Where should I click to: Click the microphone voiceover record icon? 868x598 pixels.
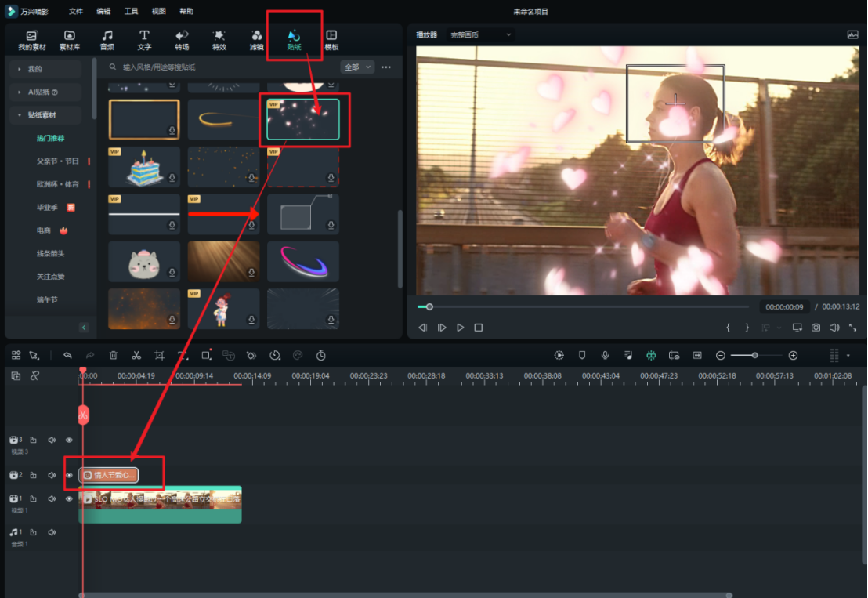pyautogui.click(x=605, y=355)
